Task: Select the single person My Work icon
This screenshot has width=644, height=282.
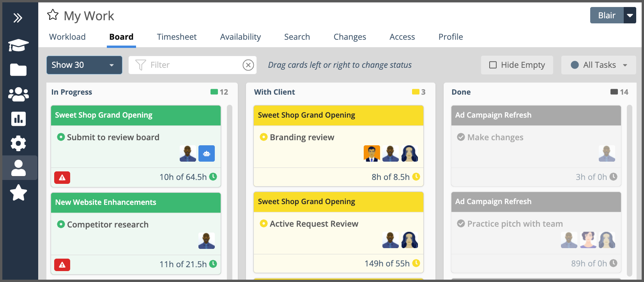Action: pyautogui.click(x=18, y=168)
